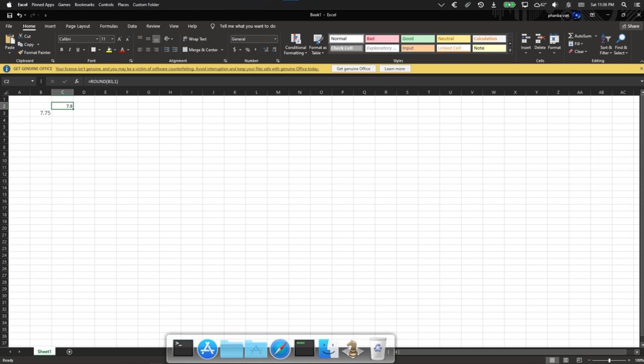Decrease font size with small A
The height and width of the screenshot is (364, 644).
click(127, 39)
